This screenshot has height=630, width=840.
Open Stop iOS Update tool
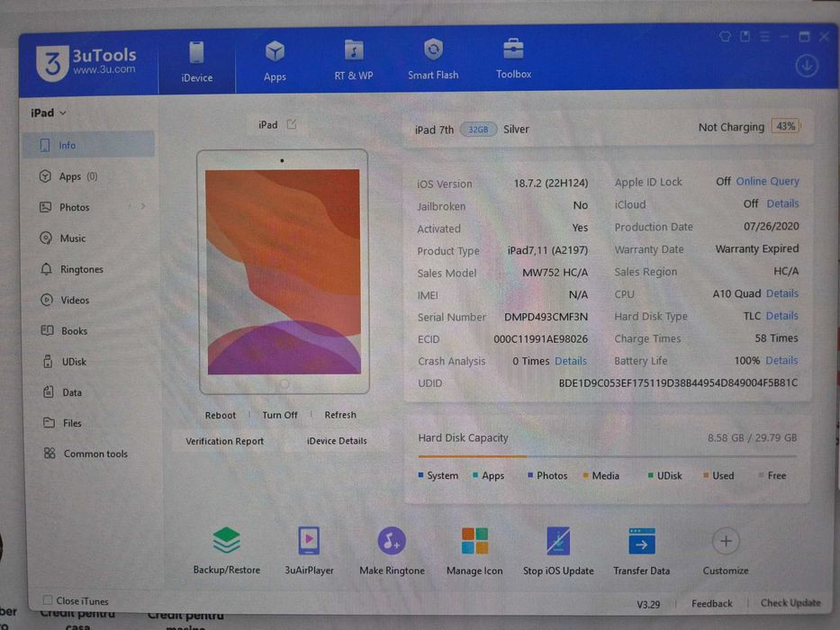558,550
